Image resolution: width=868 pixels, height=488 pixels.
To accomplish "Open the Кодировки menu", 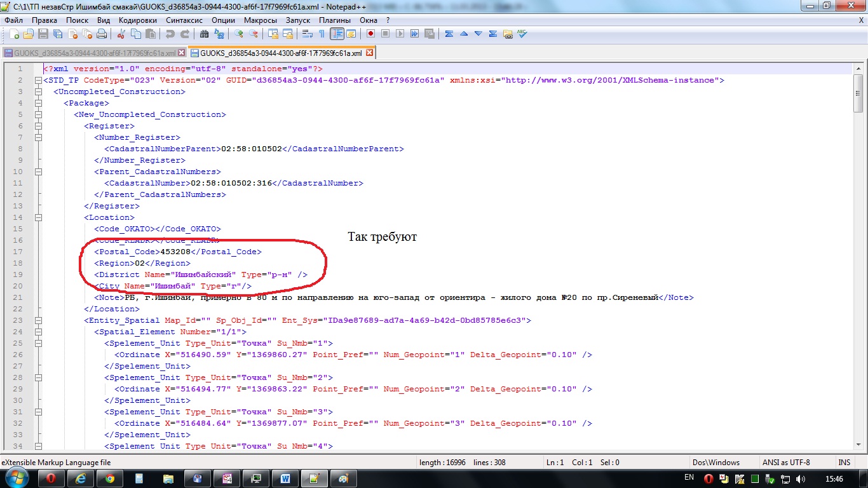I will 137,20.
